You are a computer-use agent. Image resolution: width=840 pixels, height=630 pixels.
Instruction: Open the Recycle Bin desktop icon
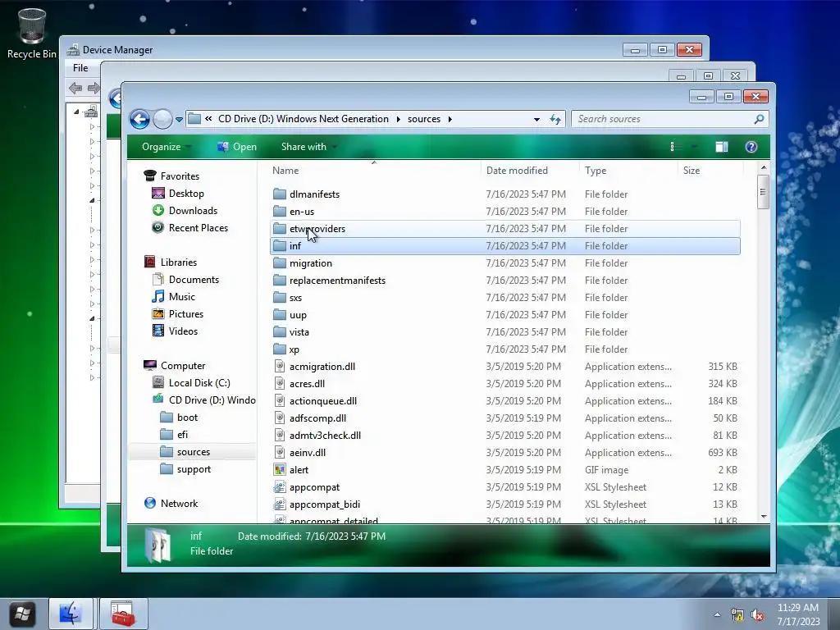pyautogui.click(x=32, y=33)
